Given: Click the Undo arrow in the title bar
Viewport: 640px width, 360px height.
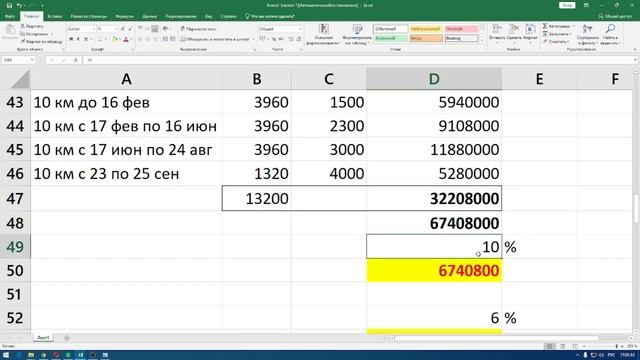Looking at the screenshot, I should [x=19, y=5].
